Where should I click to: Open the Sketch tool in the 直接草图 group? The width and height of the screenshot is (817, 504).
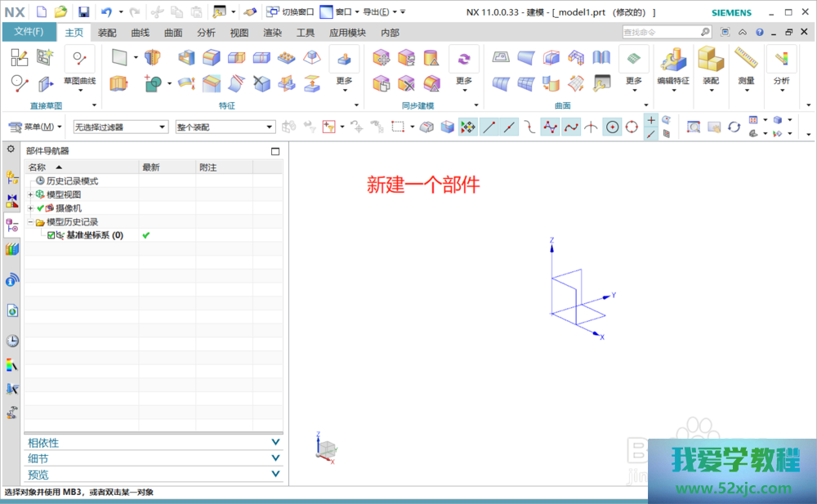click(x=20, y=57)
